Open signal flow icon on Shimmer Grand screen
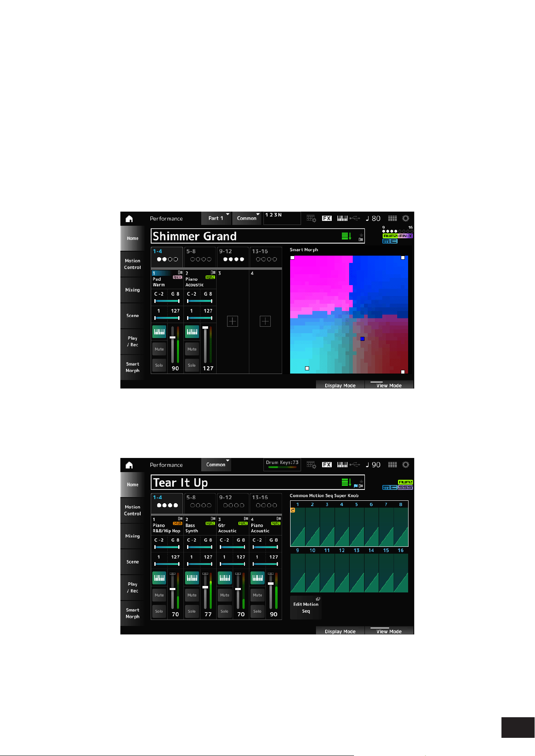Image resolution: width=535 pixels, height=756 pixels. (x=311, y=218)
